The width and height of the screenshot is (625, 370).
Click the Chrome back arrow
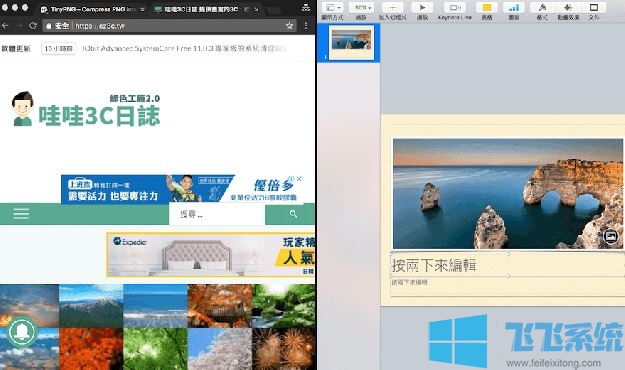pyautogui.click(x=5, y=26)
